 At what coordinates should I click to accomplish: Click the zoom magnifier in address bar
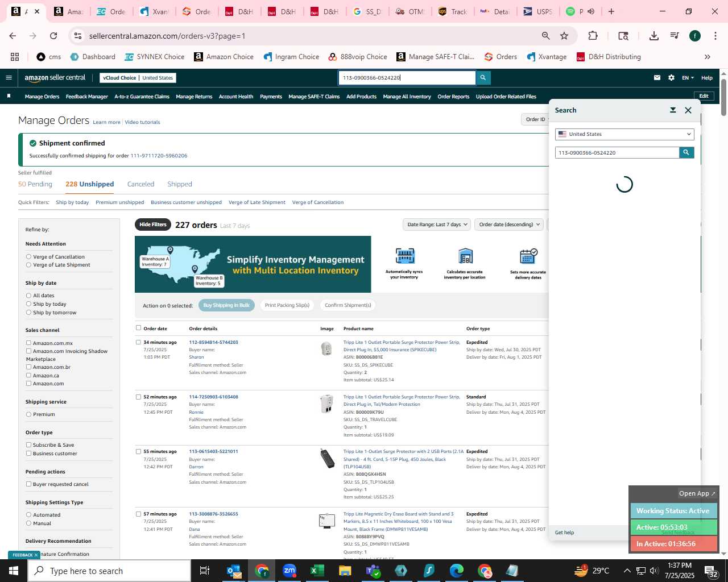point(546,36)
